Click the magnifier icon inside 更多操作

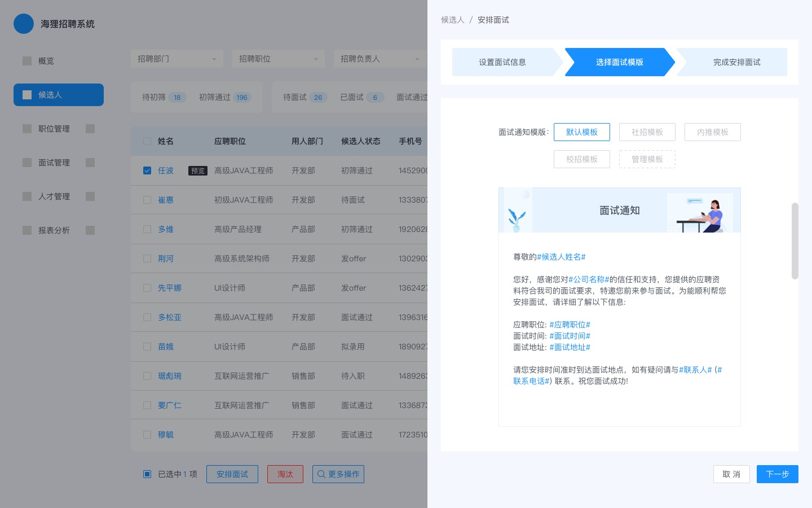click(321, 474)
